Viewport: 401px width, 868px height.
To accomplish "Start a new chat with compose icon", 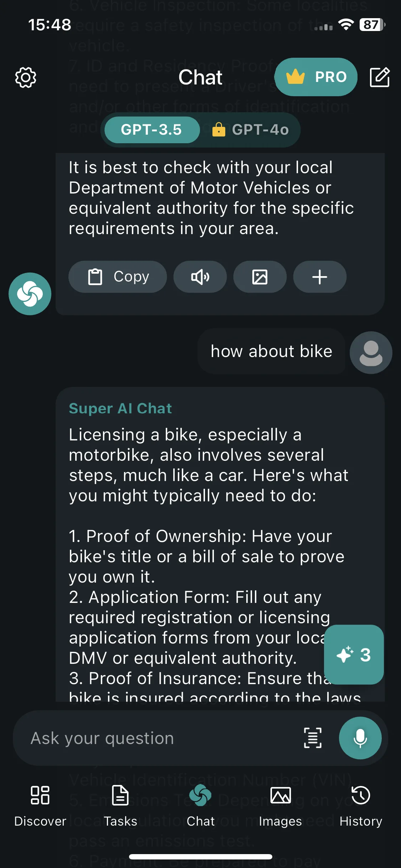I will [x=380, y=77].
